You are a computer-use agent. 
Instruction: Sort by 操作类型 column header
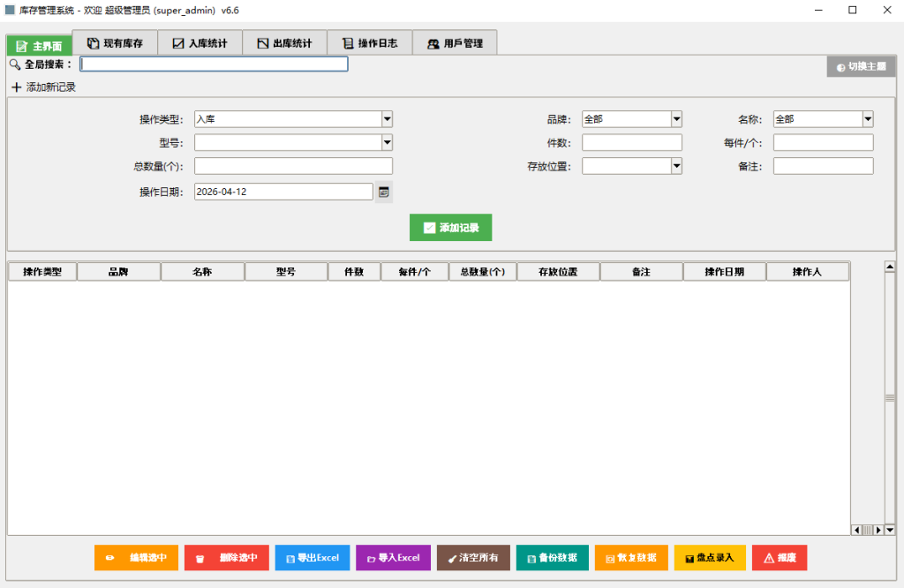point(42,272)
